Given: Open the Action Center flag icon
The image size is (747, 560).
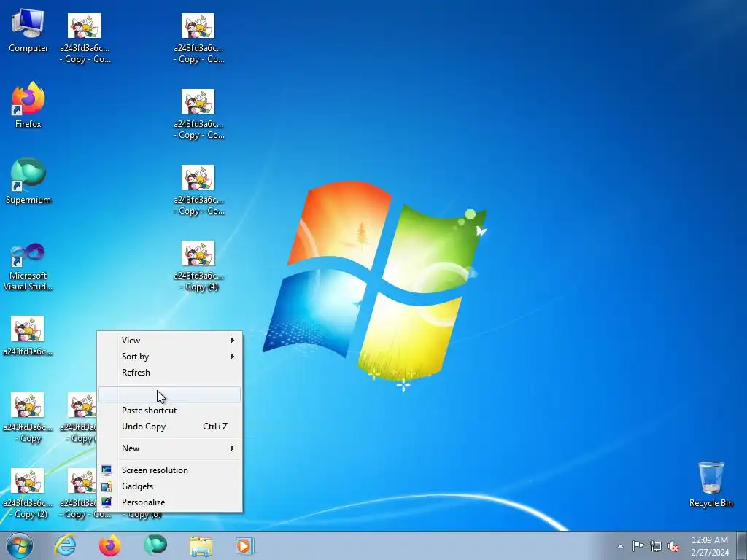Looking at the screenshot, I should (638, 545).
